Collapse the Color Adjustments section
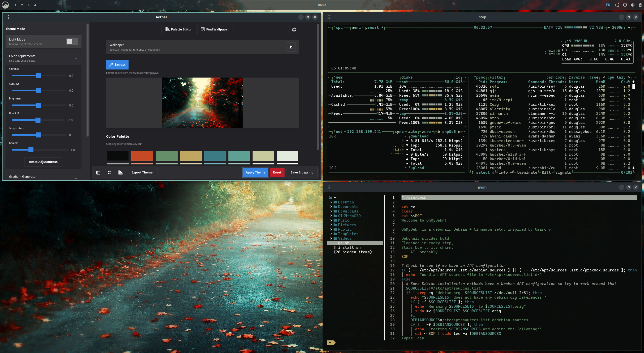Viewport: 644px width, 353px height. 76,58
